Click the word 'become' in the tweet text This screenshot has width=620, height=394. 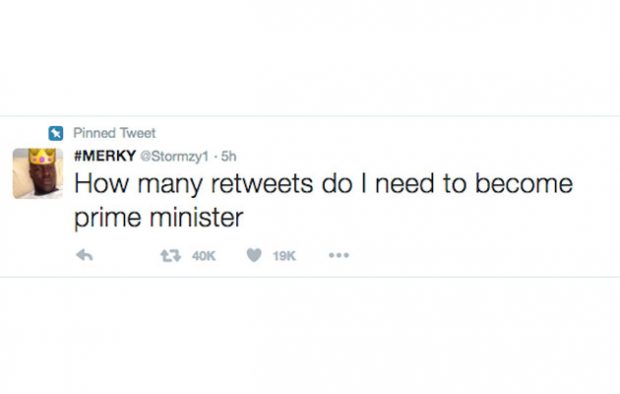pos(524,184)
